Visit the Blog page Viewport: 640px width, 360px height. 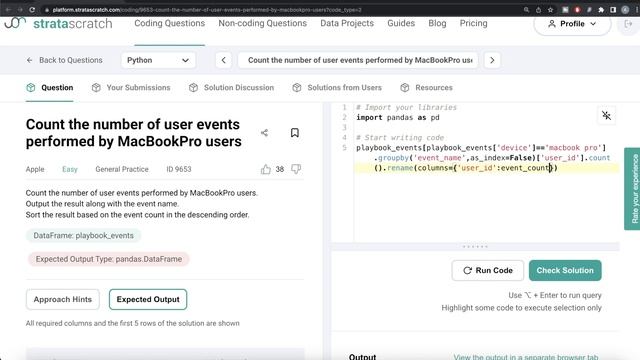click(x=437, y=23)
